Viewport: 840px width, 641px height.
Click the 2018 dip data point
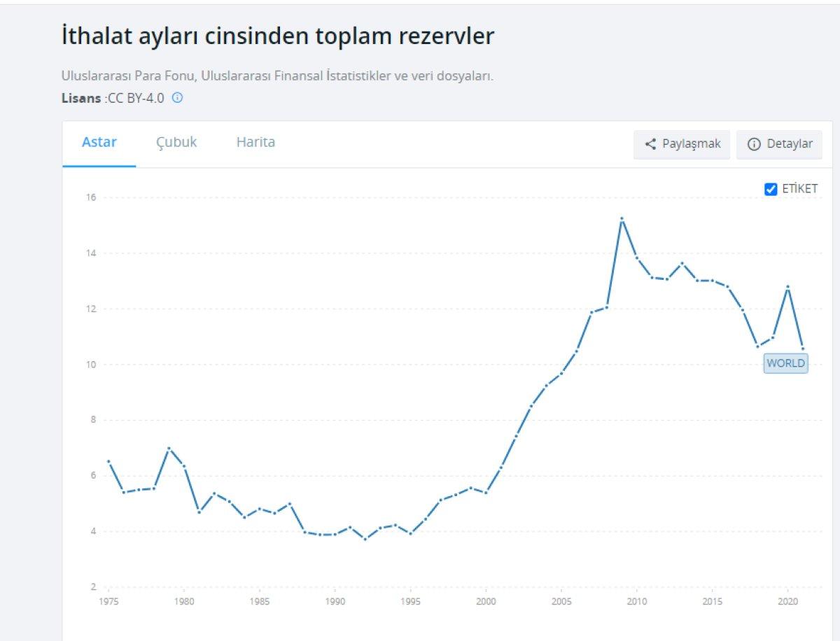point(757,346)
